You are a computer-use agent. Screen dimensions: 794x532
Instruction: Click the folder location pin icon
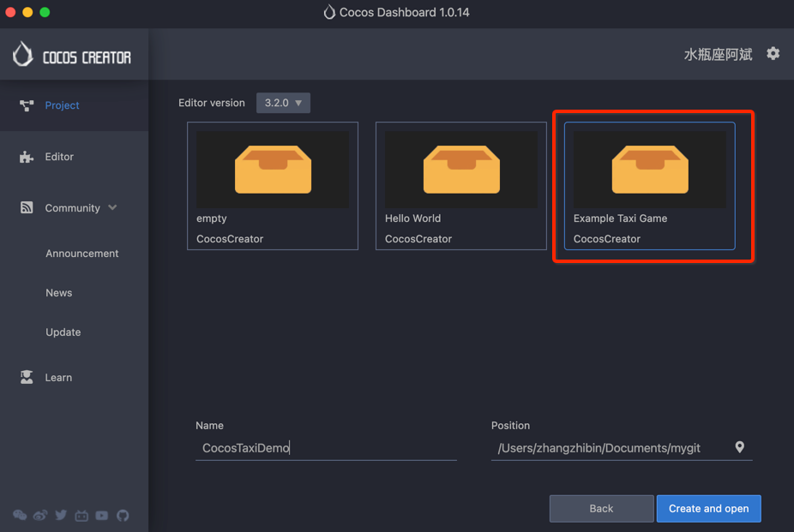739,446
